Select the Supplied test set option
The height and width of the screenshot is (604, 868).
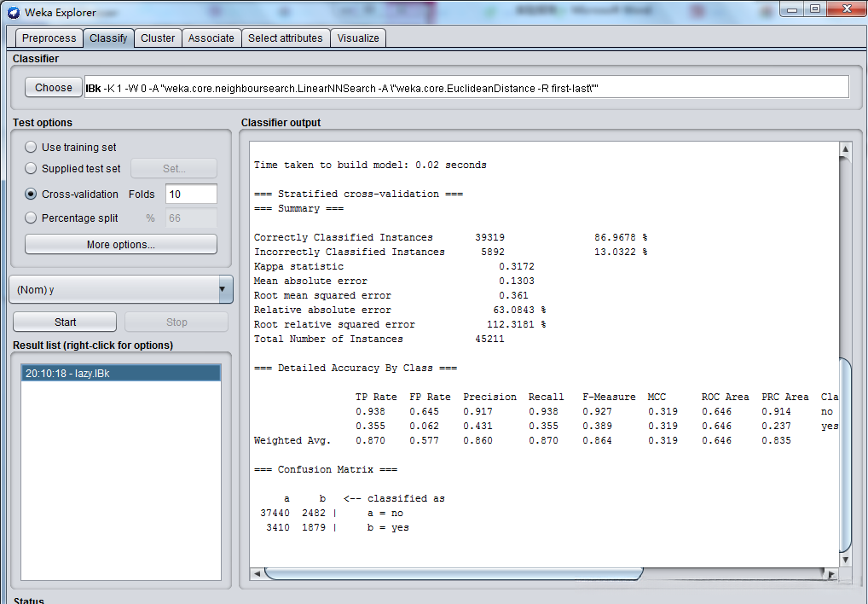(31, 168)
